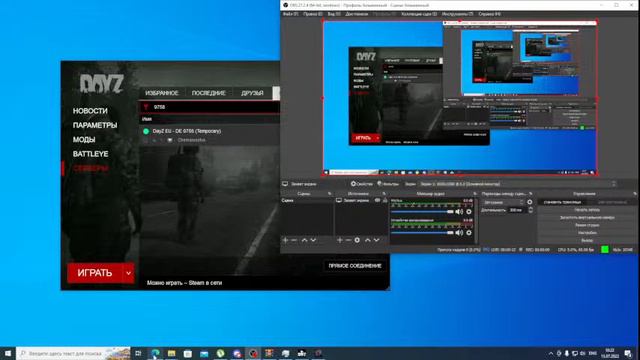Open the File menu in OBS
The image size is (640, 360).
click(290, 14)
